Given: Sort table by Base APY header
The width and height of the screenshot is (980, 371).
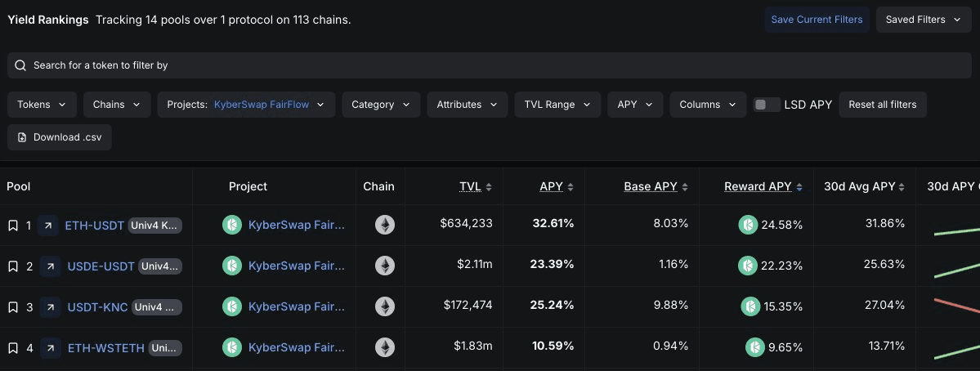Looking at the screenshot, I should pyautogui.click(x=651, y=187).
